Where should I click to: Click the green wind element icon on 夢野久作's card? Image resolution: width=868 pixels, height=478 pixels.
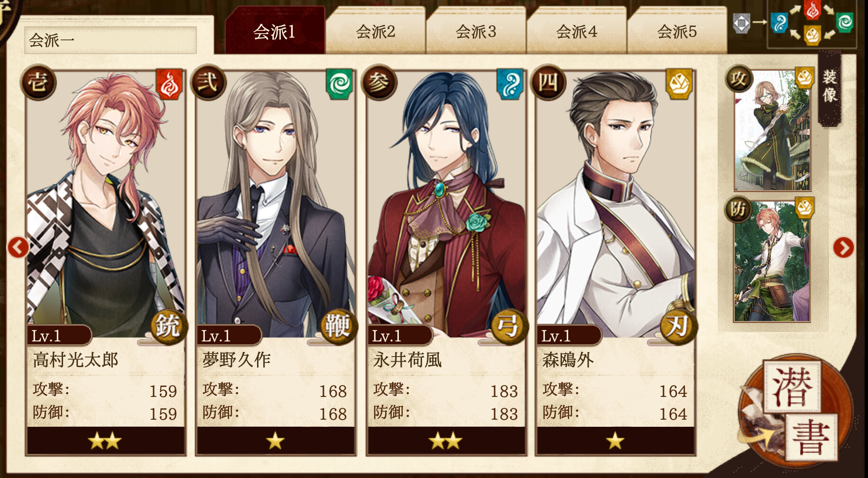pos(339,84)
